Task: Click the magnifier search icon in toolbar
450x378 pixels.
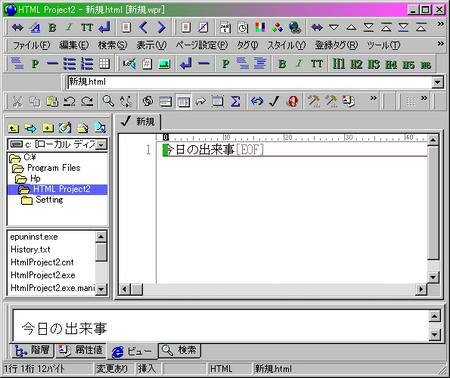Action: (108, 101)
